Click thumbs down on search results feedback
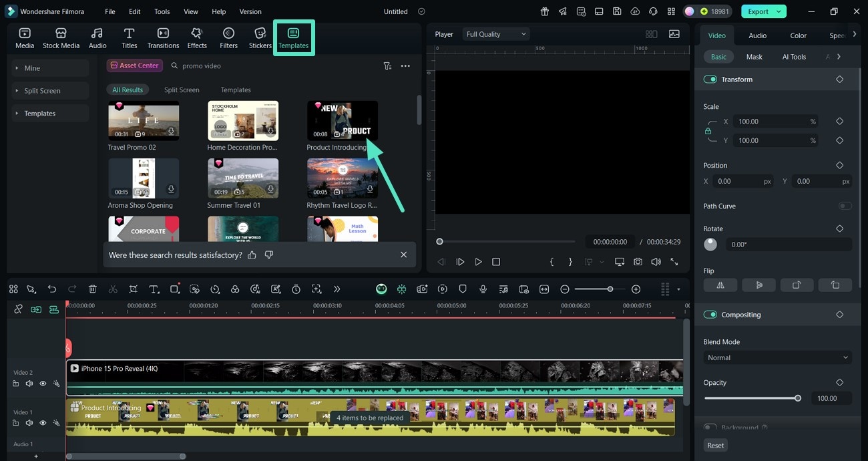The image size is (868, 461). click(x=269, y=255)
